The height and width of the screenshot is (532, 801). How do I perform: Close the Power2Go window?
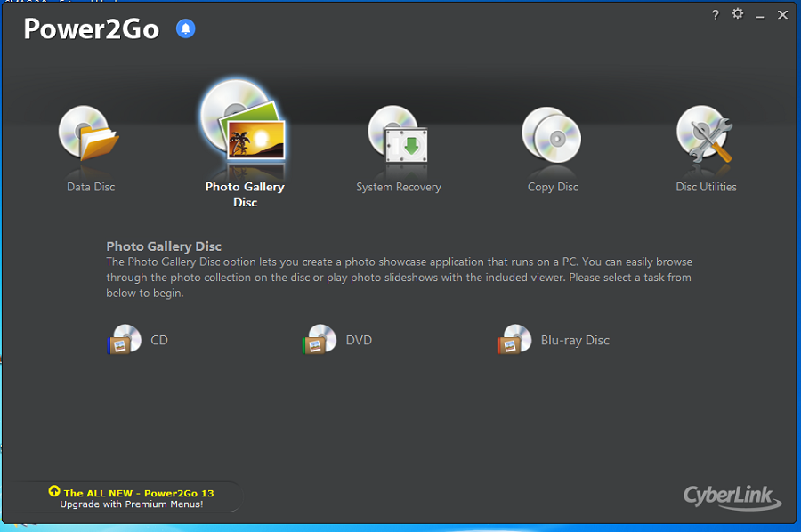tap(782, 15)
